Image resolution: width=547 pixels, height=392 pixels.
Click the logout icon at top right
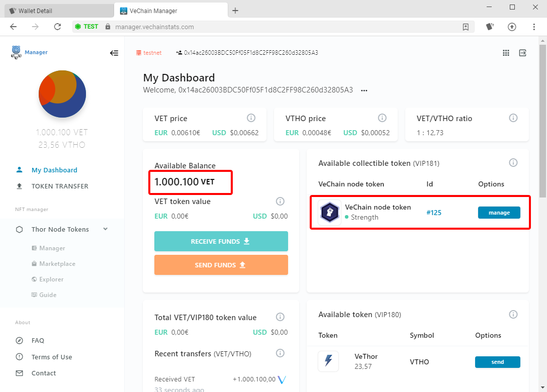point(522,53)
